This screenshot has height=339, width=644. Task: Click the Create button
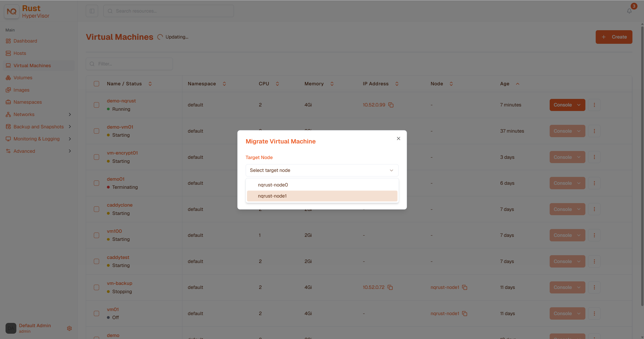614,37
